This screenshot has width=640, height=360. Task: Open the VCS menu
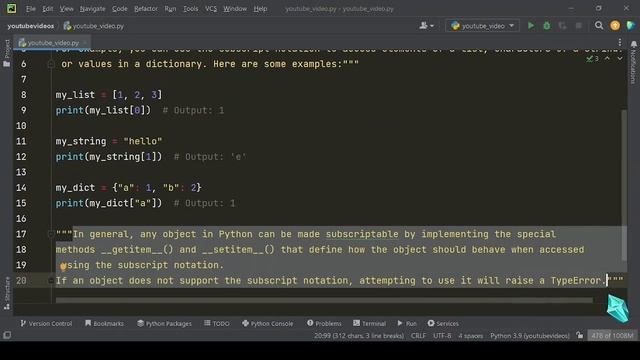pos(211,9)
